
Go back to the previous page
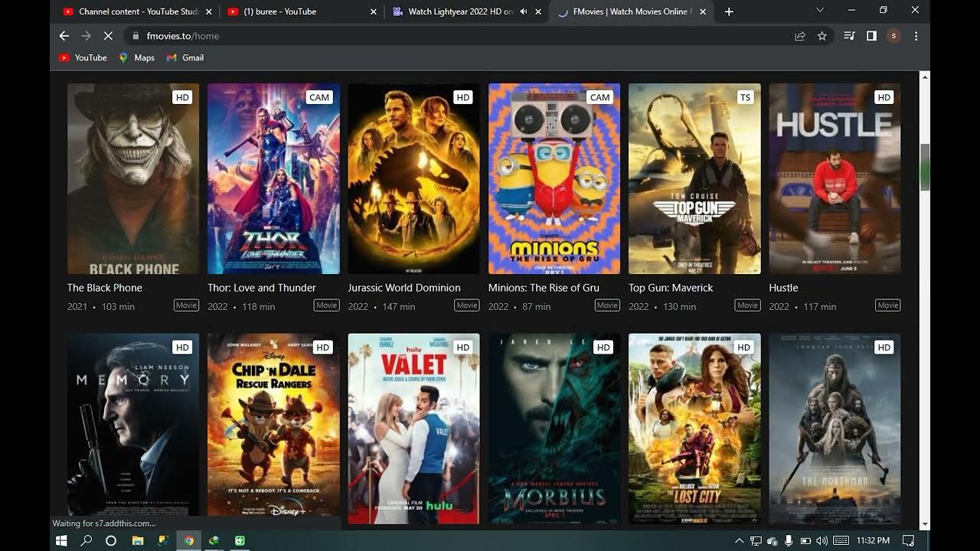tap(64, 36)
